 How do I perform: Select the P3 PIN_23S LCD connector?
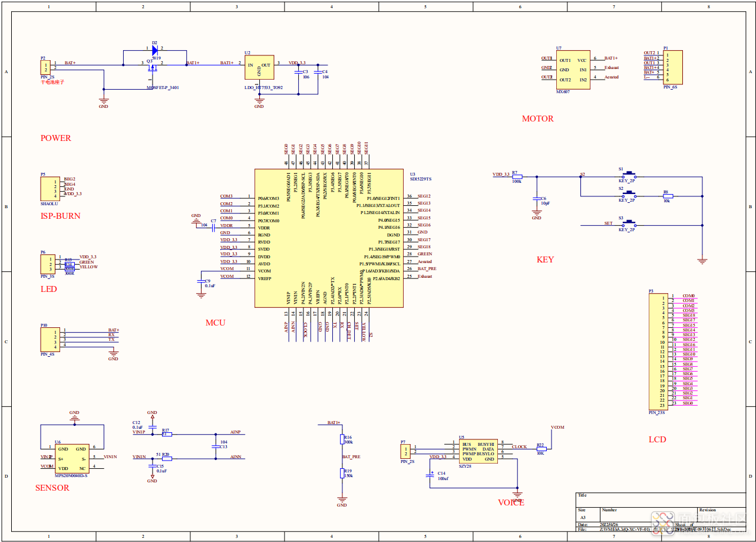(x=658, y=351)
